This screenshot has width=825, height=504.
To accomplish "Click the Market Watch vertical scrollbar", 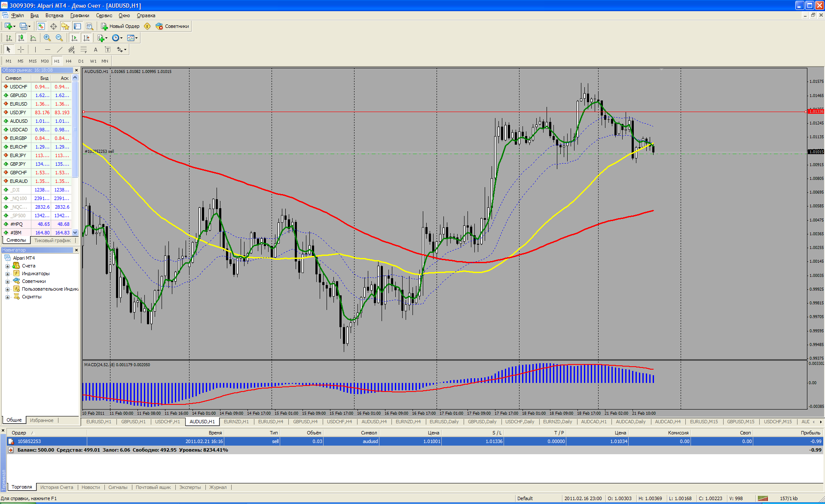I will coord(75,129).
